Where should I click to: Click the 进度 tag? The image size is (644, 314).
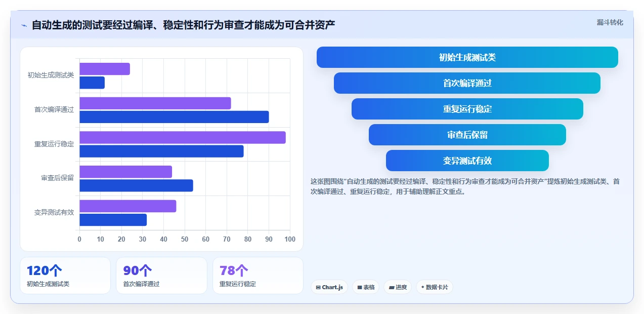pos(398,287)
